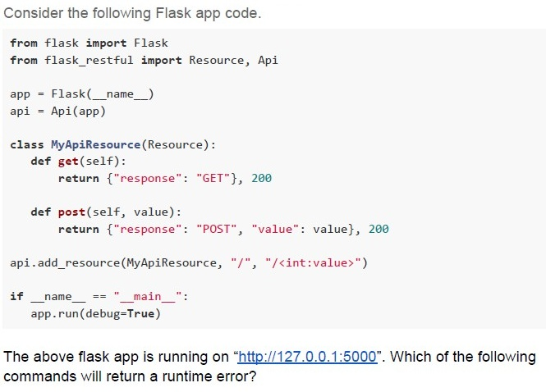Click the MyApiResource class name in code

click(96, 144)
